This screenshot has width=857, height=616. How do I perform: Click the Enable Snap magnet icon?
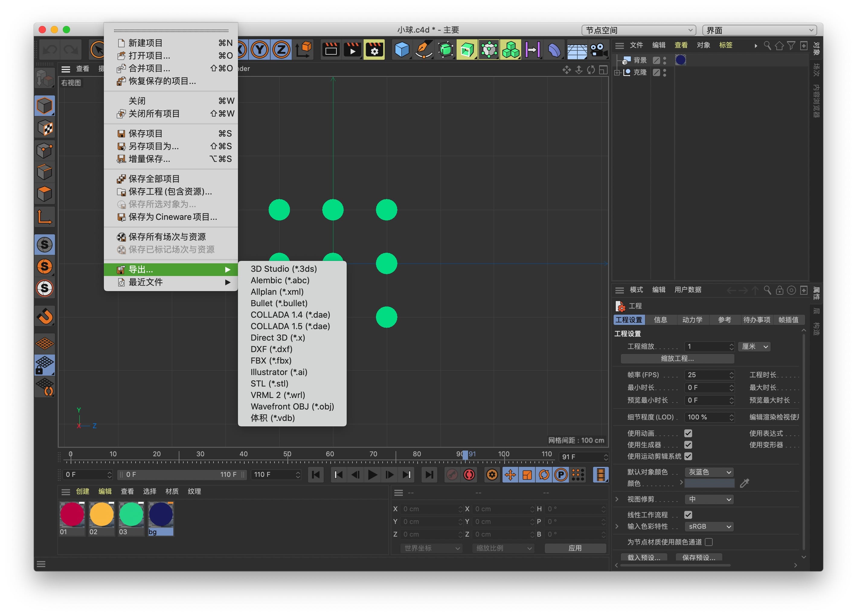tap(45, 316)
